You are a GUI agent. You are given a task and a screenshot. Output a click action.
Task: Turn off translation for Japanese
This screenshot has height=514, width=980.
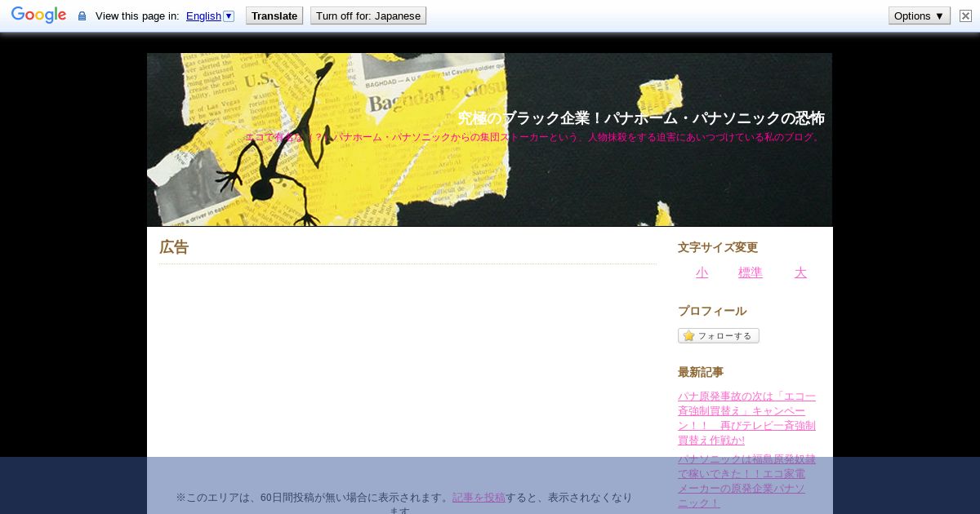tap(368, 16)
